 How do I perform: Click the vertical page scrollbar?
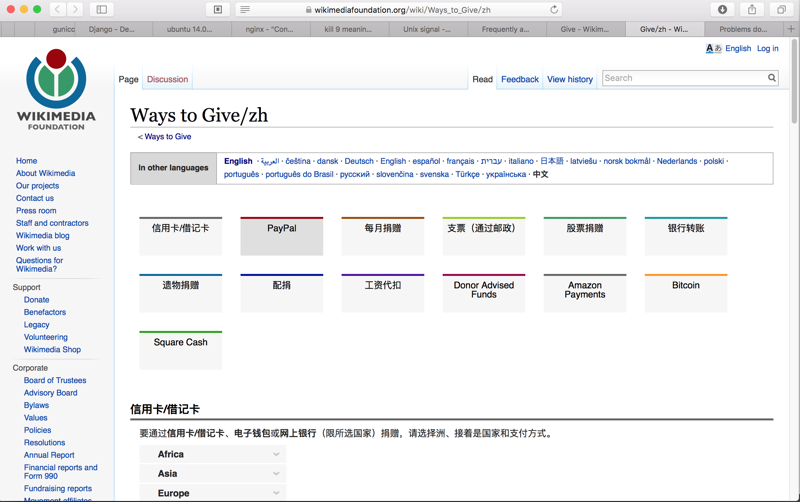[794, 82]
